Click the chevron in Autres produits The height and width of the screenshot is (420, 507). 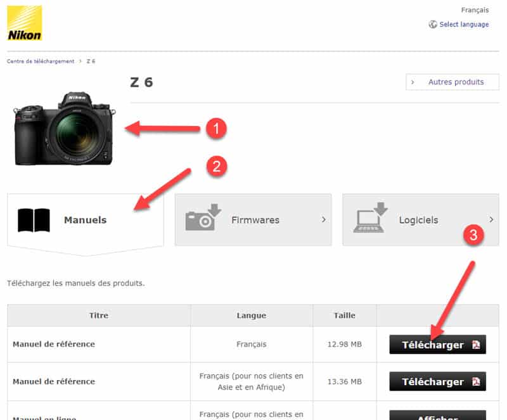coord(413,82)
